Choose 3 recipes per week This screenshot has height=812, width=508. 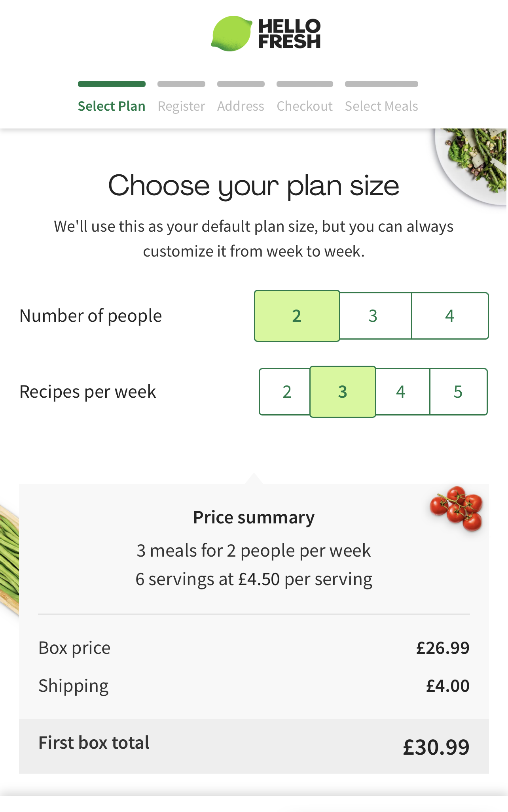343,392
